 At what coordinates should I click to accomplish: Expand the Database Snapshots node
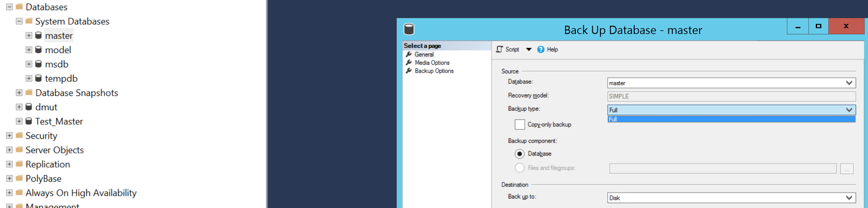click(x=19, y=93)
